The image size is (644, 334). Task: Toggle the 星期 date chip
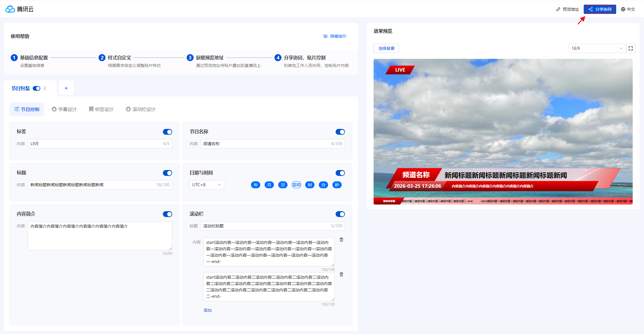click(x=296, y=185)
